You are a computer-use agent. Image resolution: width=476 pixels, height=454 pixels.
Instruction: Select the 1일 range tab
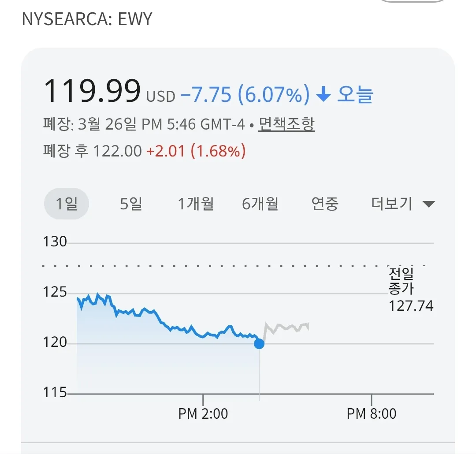tap(67, 204)
